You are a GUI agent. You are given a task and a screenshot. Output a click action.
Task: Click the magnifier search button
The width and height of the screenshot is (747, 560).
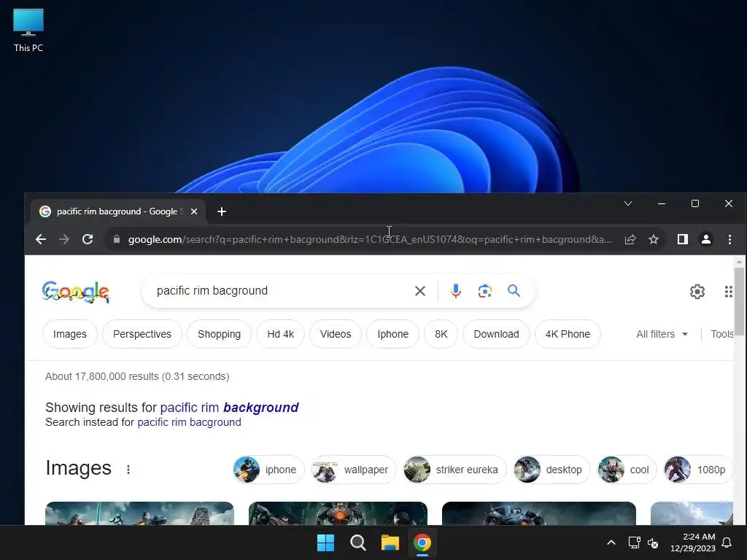coord(514,290)
